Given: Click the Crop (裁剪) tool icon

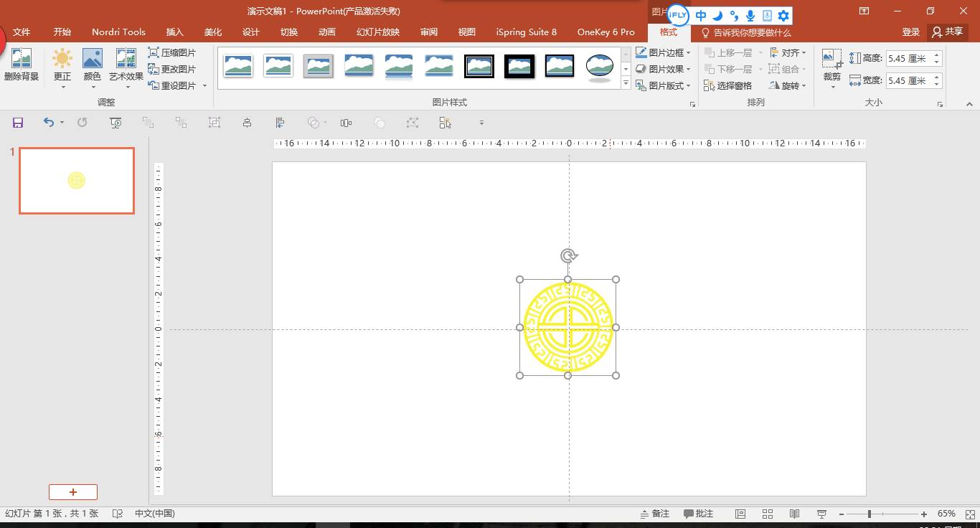Looking at the screenshot, I should (x=831, y=59).
